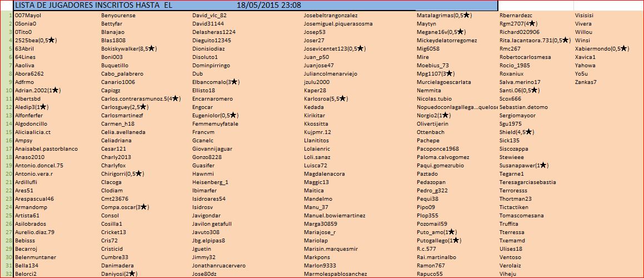Click the Manuel.bowiemartinez cell
Screen dimensions: 644x278
coord(334,215)
